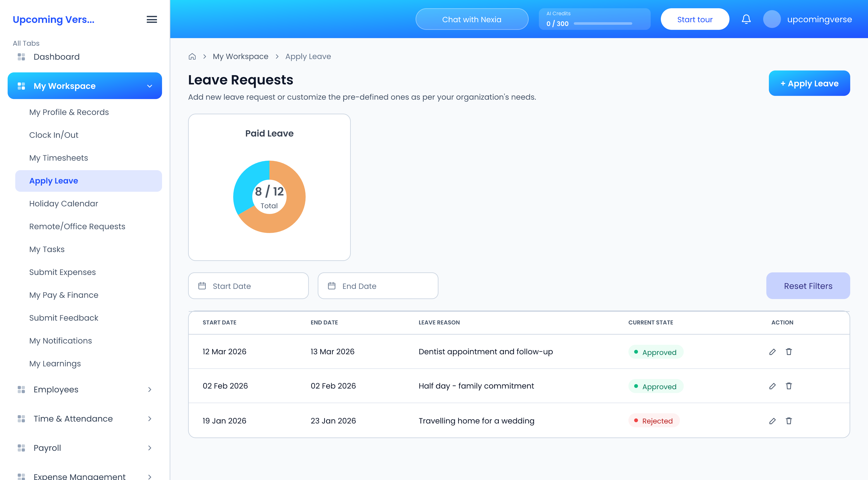Edit the Half day family commitment request

click(772, 386)
